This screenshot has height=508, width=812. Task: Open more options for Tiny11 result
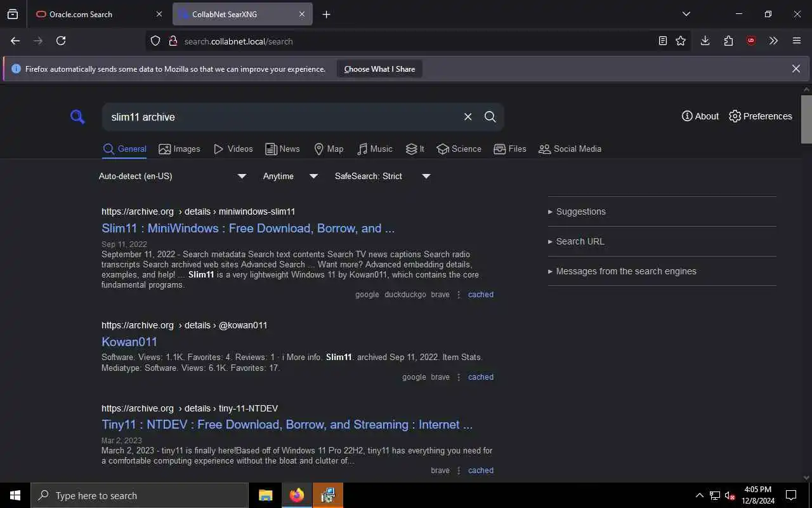coord(459,471)
